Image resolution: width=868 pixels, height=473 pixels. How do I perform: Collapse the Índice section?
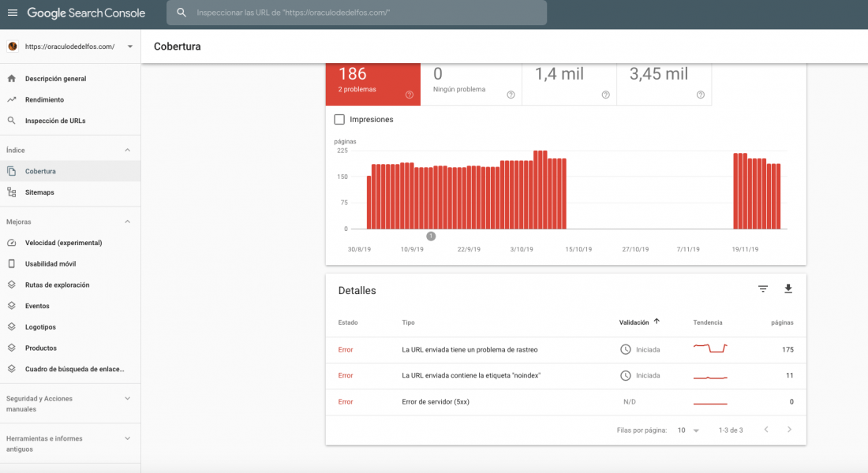click(x=127, y=150)
